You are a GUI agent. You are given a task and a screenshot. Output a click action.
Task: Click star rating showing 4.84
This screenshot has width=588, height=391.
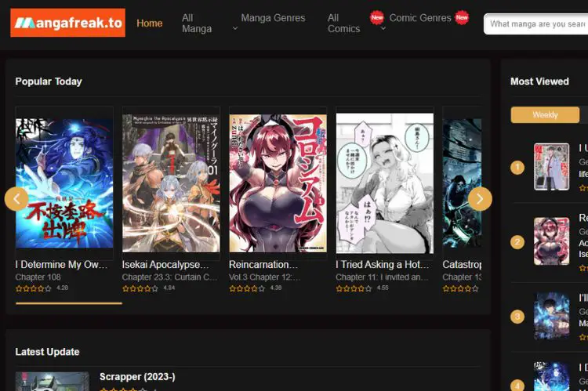[140, 288]
